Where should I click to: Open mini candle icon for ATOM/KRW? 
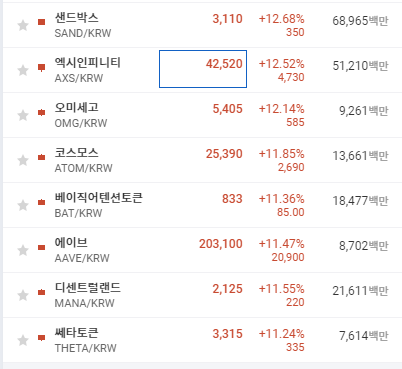click(x=41, y=157)
